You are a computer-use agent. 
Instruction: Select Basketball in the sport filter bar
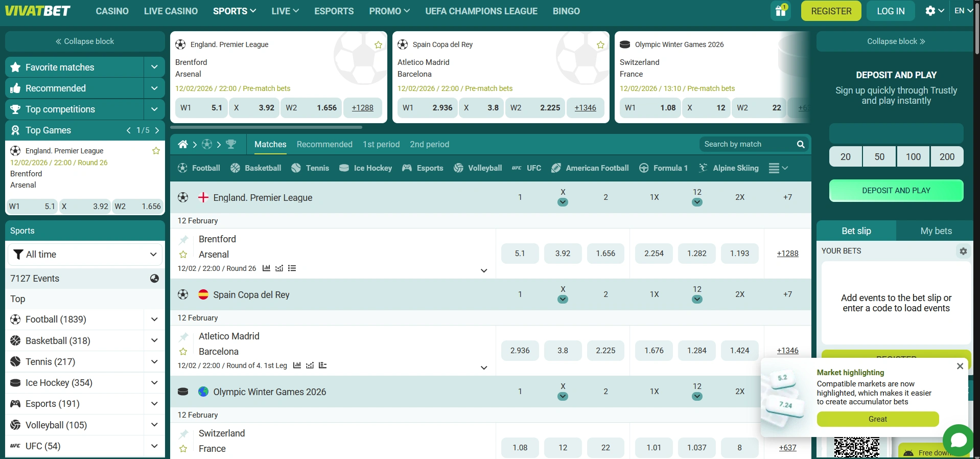click(x=255, y=168)
